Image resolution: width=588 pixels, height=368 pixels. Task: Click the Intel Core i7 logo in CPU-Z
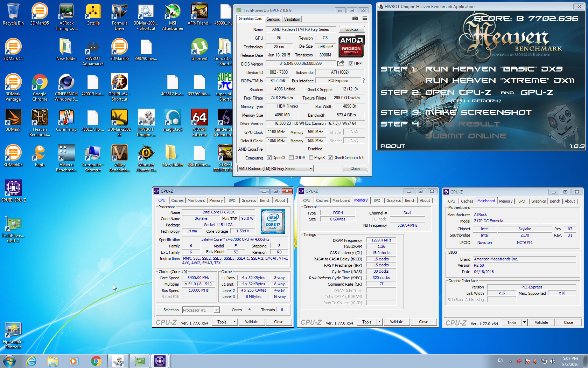pos(273,222)
